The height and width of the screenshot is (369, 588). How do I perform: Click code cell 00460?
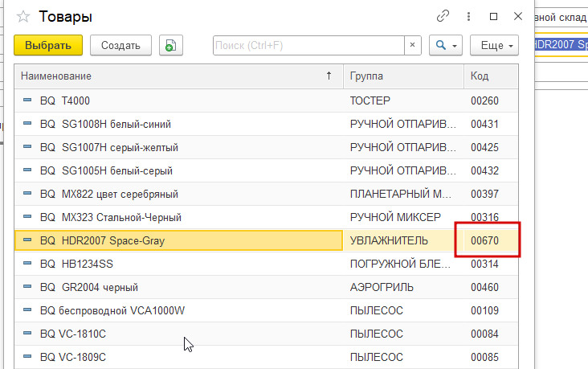(492, 287)
